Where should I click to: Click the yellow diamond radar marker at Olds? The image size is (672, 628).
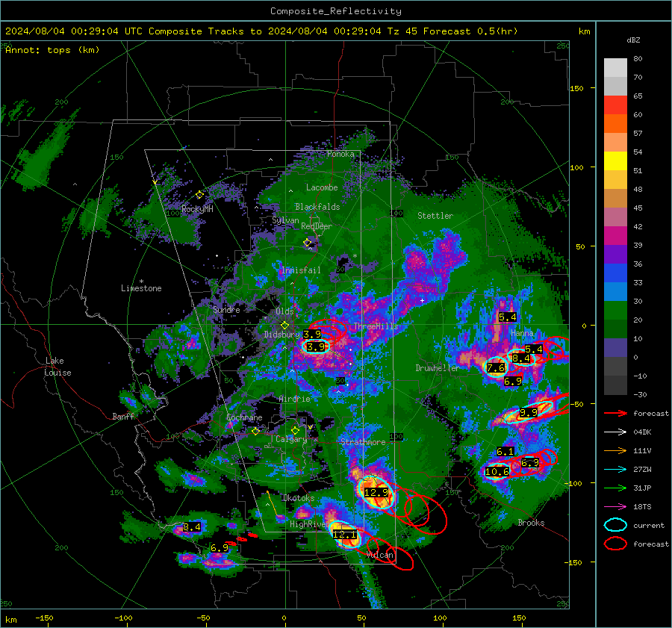[284, 326]
